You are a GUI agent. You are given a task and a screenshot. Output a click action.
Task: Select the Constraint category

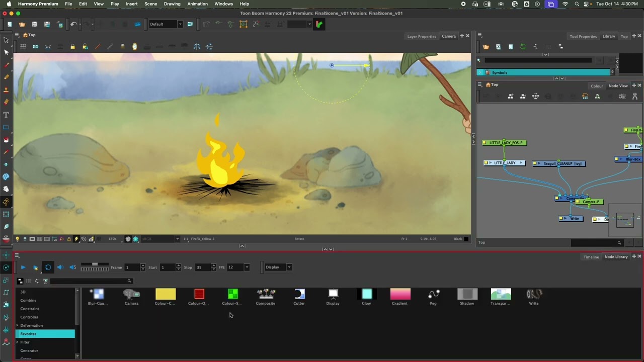point(30,309)
